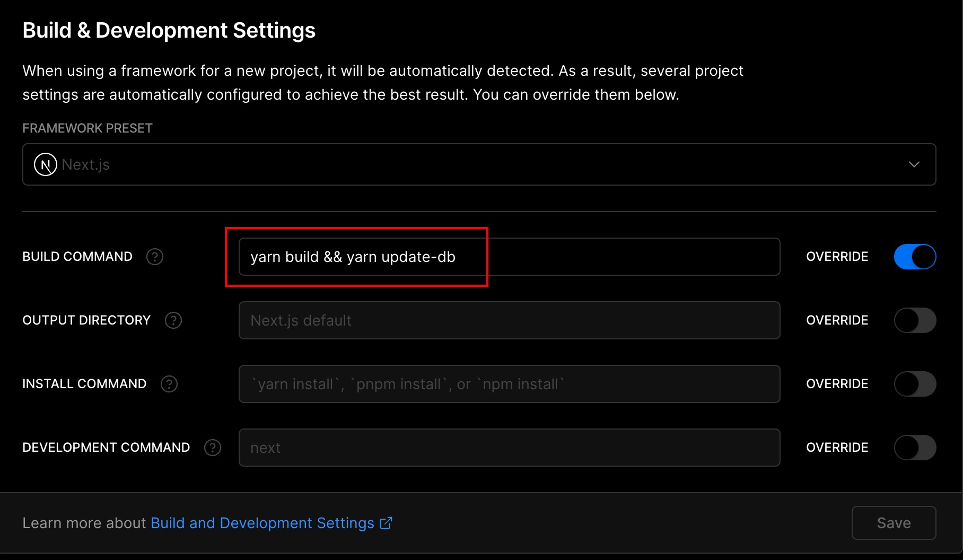Click the Development Command field showing 'next'
The height and width of the screenshot is (560, 963).
click(509, 448)
